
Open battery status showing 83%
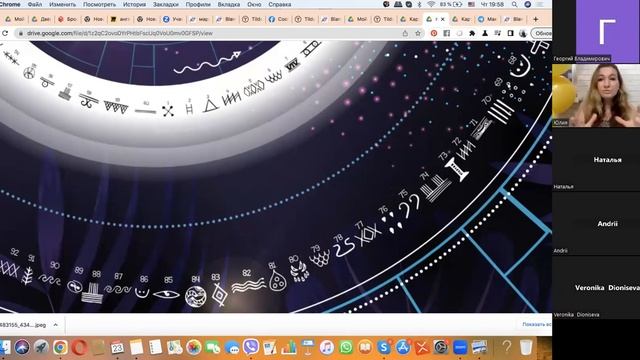point(450,4)
